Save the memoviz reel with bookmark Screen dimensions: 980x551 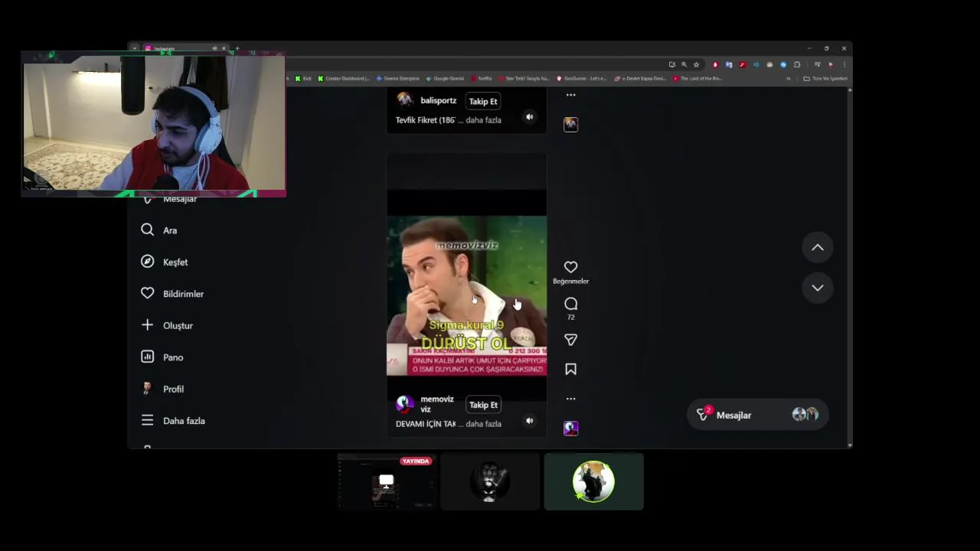pos(570,370)
